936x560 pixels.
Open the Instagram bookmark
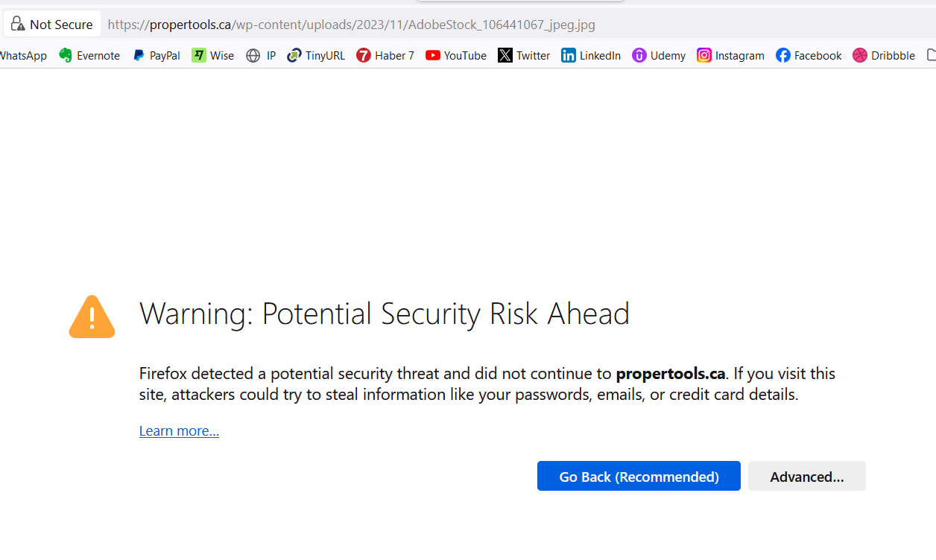coord(730,55)
